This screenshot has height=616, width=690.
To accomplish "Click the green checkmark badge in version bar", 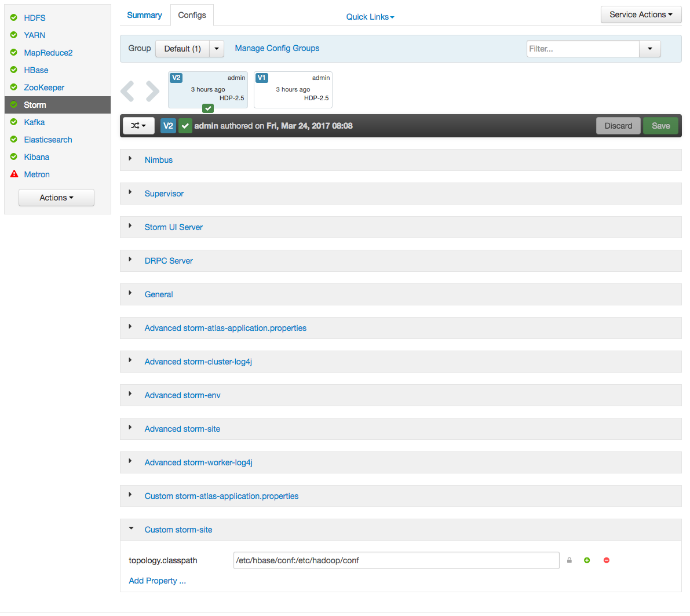I will 185,126.
